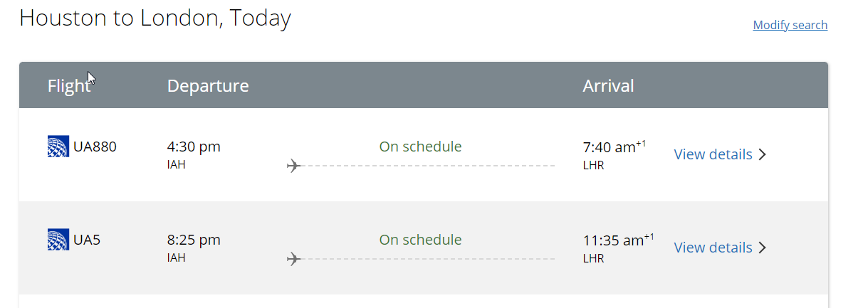
Task: Select the Departure column header
Action: click(208, 86)
